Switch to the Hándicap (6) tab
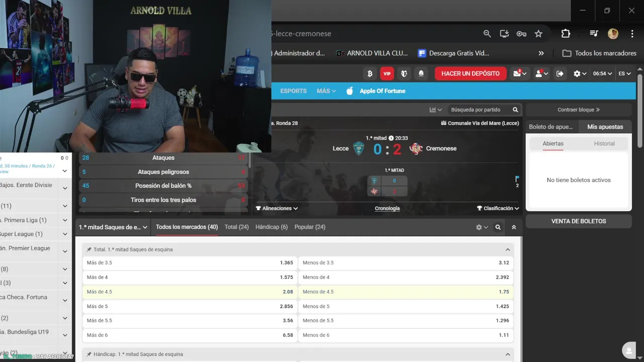644x362 pixels. 271,227
